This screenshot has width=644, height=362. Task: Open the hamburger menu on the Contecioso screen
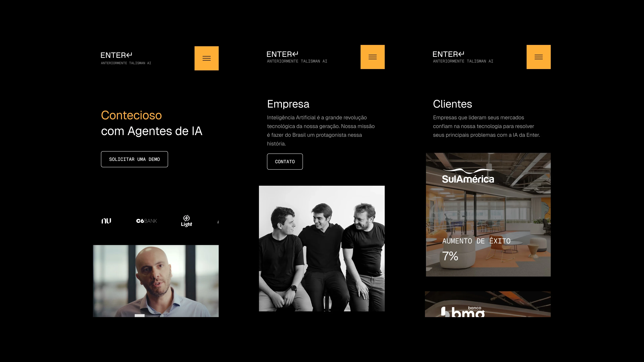pyautogui.click(x=206, y=58)
